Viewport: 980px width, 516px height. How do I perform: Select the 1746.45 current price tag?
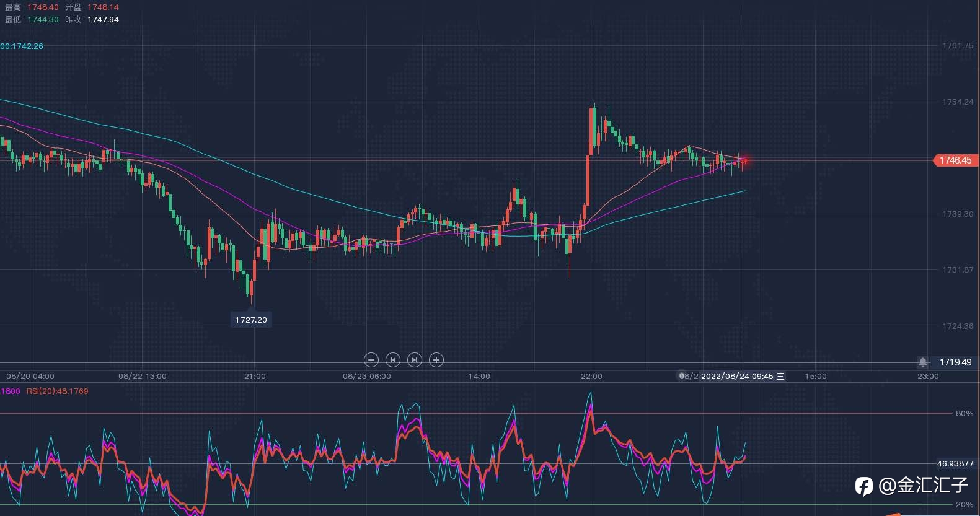(x=955, y=160)
